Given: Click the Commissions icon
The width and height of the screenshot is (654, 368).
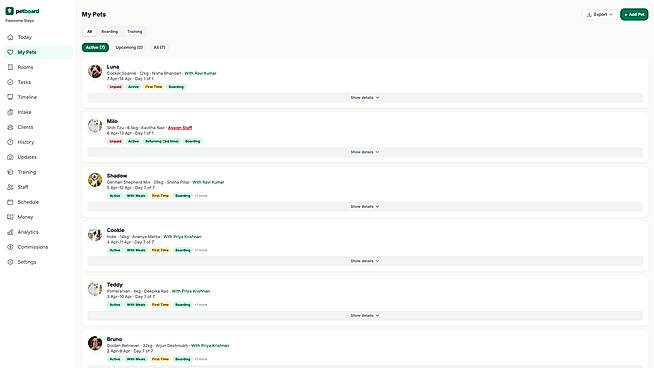Looking at the screenshot, I should (10, 247).
